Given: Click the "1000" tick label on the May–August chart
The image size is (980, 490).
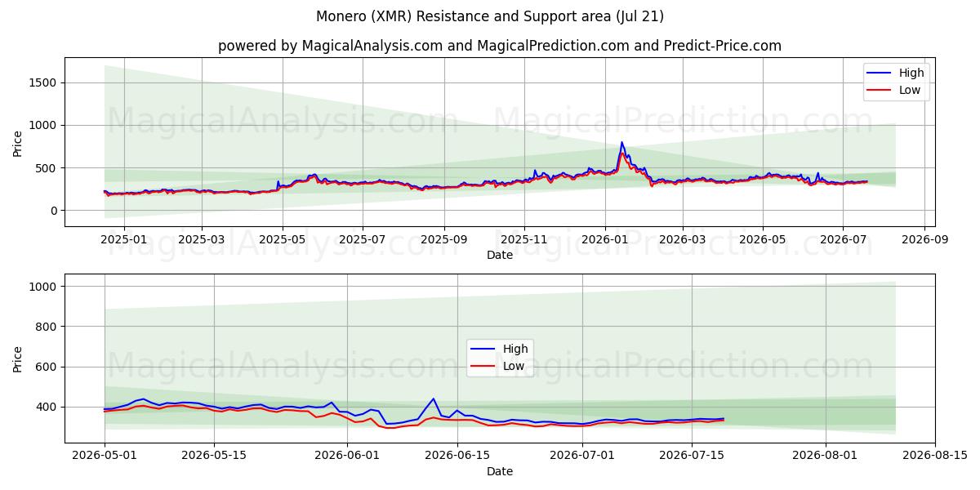Looking at the screenshot, I should [x=42, y=287].
